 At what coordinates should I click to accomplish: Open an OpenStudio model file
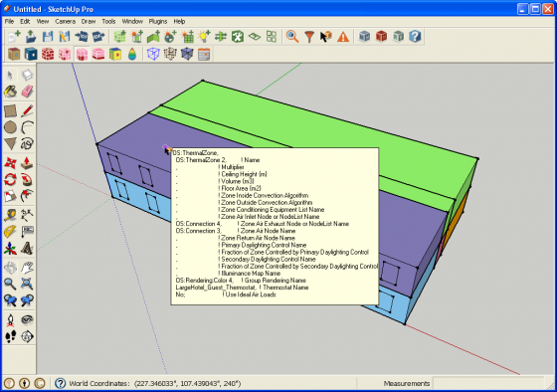31,36
